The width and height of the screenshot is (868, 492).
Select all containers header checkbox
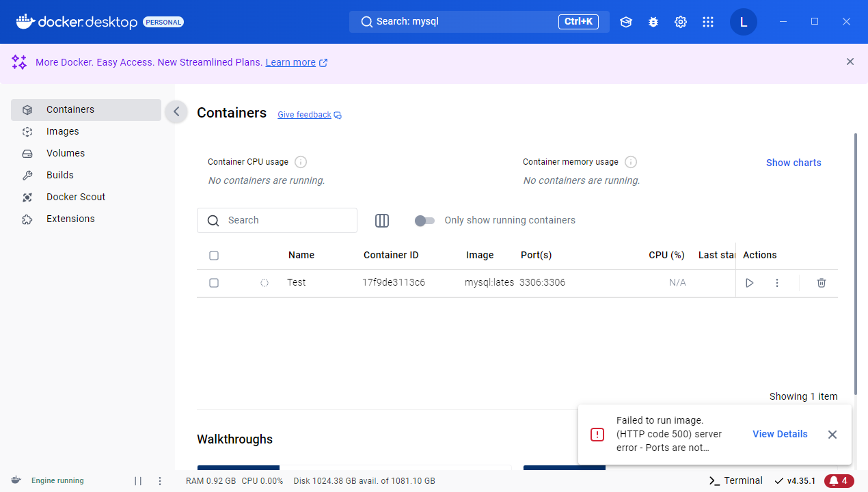(214, 256)
